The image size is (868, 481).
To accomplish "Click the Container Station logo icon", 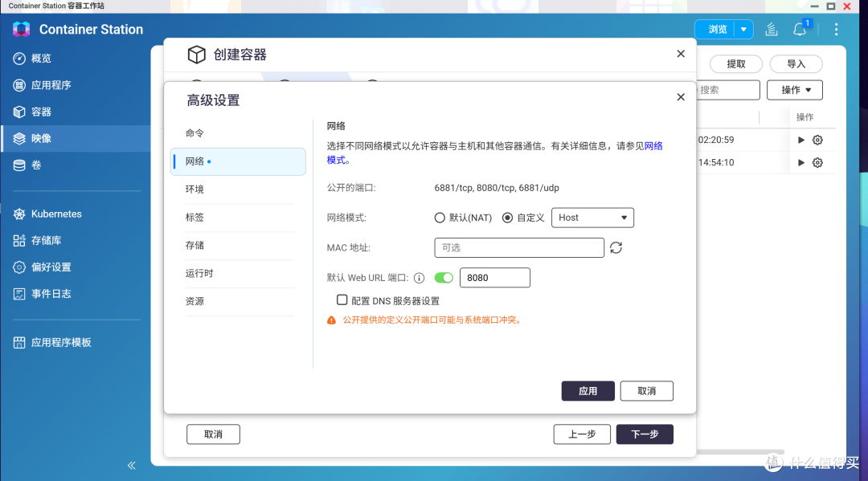I will 21,29.
